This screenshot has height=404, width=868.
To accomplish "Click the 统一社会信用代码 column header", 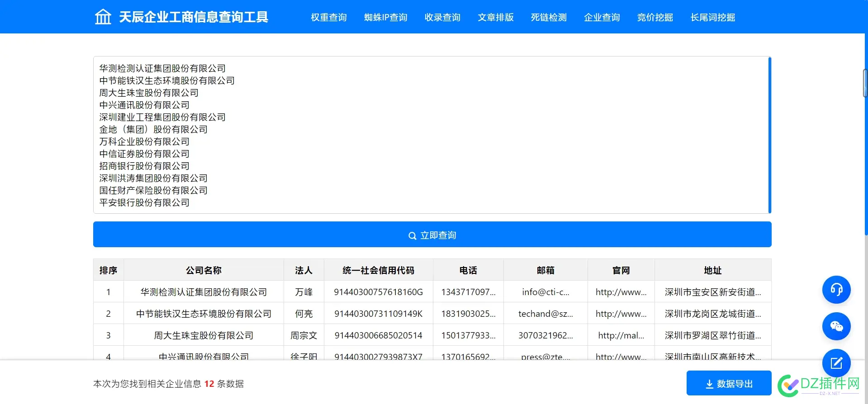I will pyautogui.click(x=379, y=270).
